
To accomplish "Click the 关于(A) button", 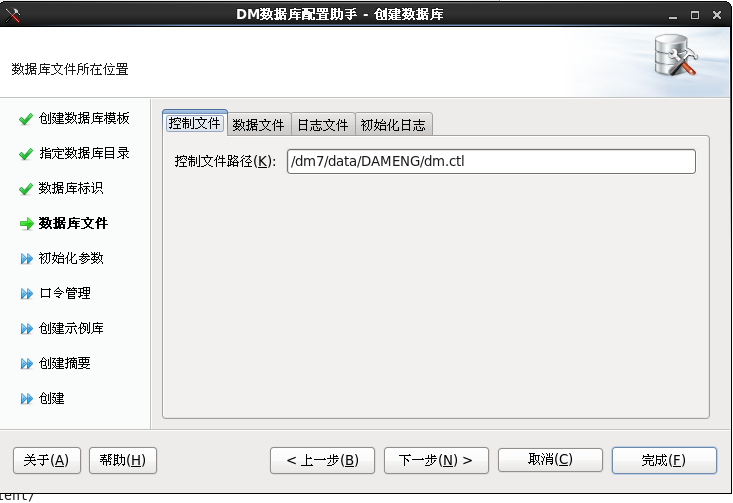I will (x=47, y=460).
